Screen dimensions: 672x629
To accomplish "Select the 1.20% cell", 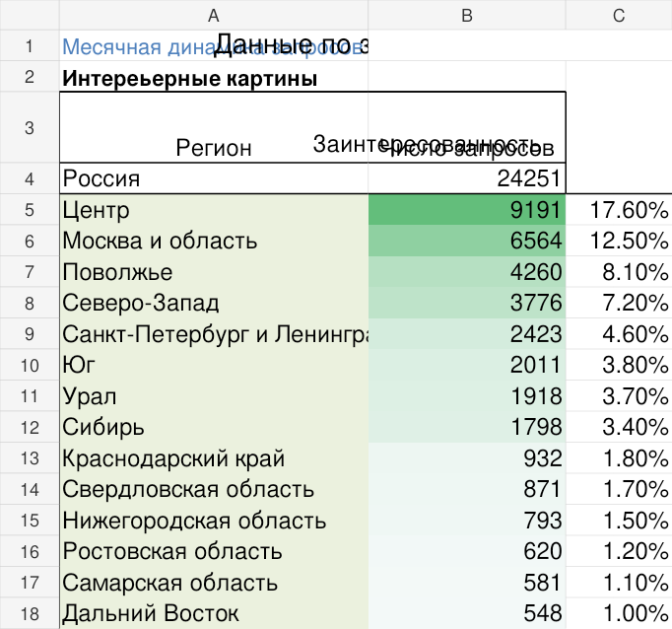I will click(619, 550).
